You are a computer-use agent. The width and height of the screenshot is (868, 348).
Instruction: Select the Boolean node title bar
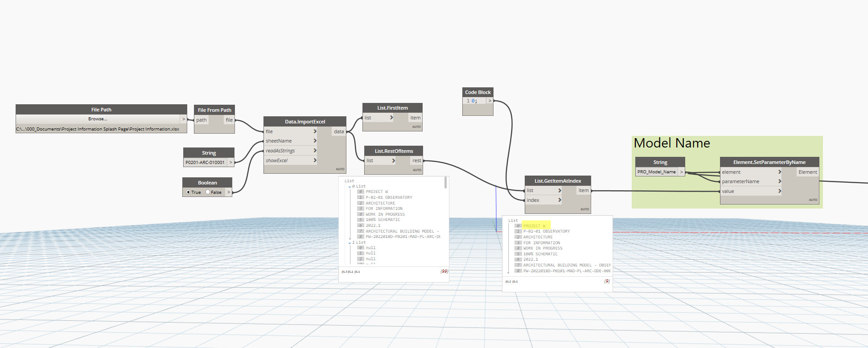tap(207, 183)
